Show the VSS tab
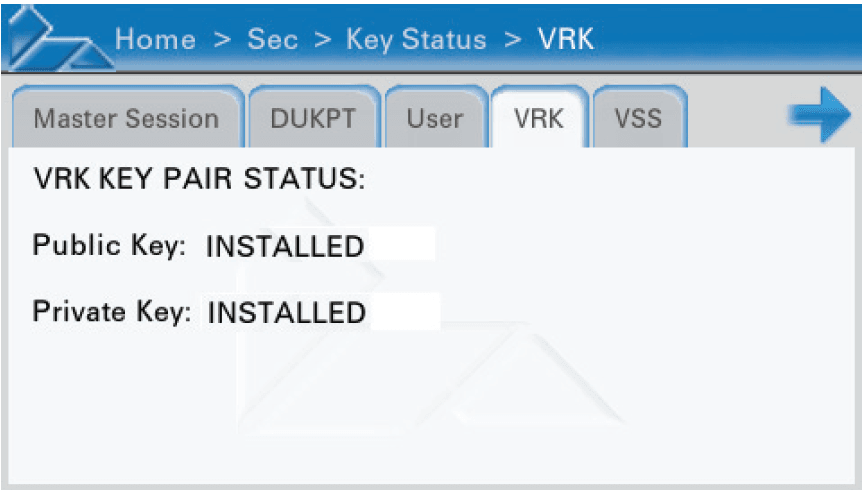The height and width of the screenshot is (490, 864). coord(638,119)
